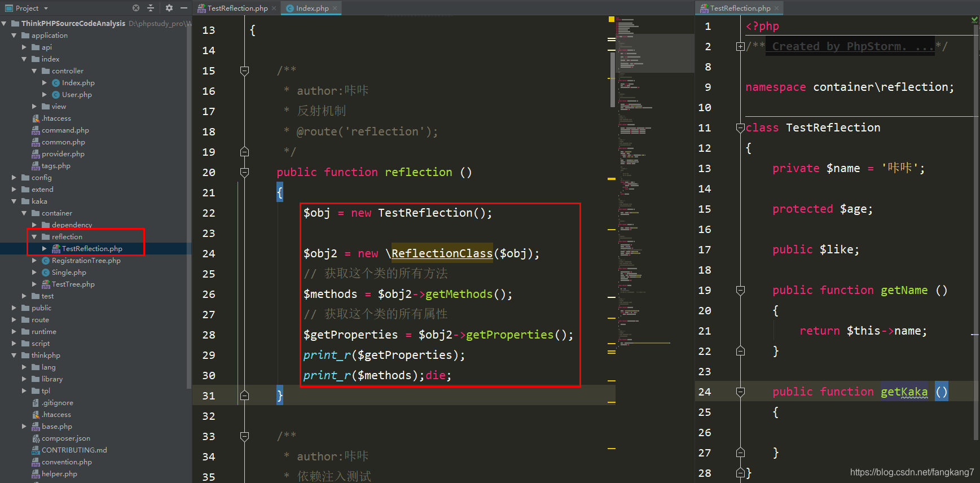Click the yellow inspection warning indicator square

click(612, 19)
